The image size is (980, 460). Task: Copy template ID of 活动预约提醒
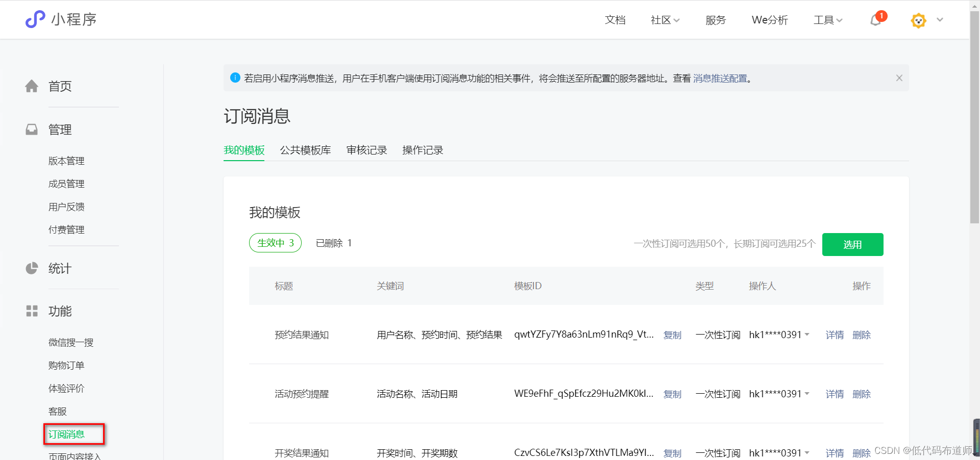[672, 394]
